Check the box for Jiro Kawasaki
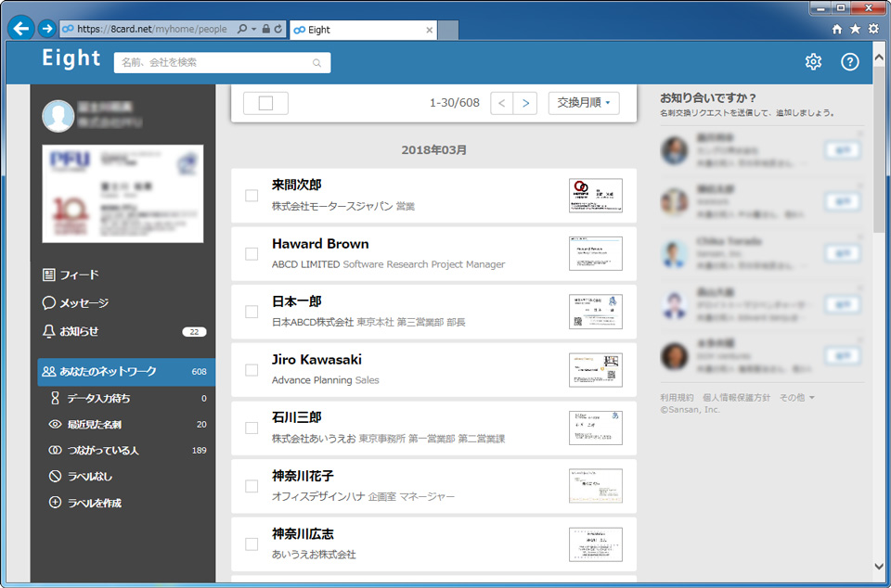Viewport: 891px width, 588px height. click(x=252, y=369)
